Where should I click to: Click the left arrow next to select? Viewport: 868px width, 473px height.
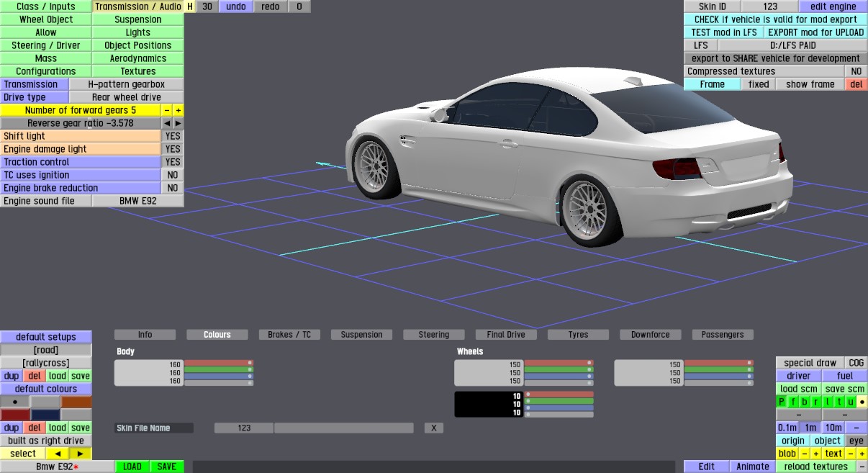(58, 454)
